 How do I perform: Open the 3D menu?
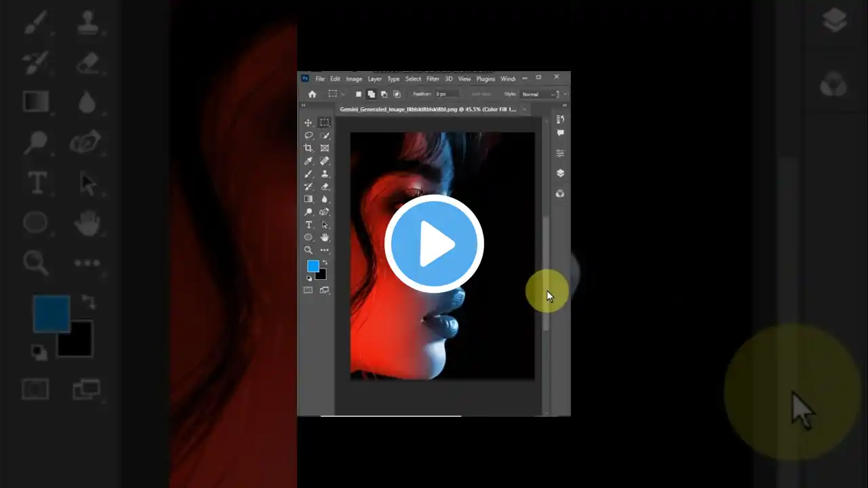[449, 79]
